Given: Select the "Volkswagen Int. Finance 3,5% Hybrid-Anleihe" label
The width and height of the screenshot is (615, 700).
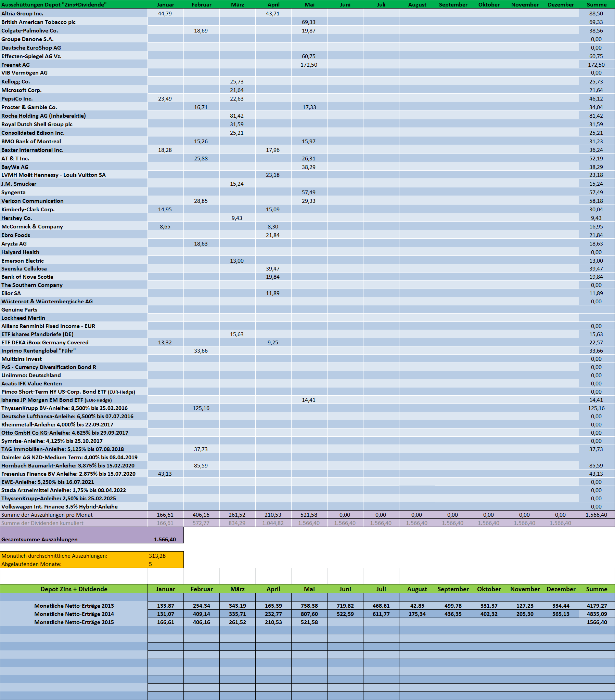Looking at the screenshot, I should tap(60, 507).
